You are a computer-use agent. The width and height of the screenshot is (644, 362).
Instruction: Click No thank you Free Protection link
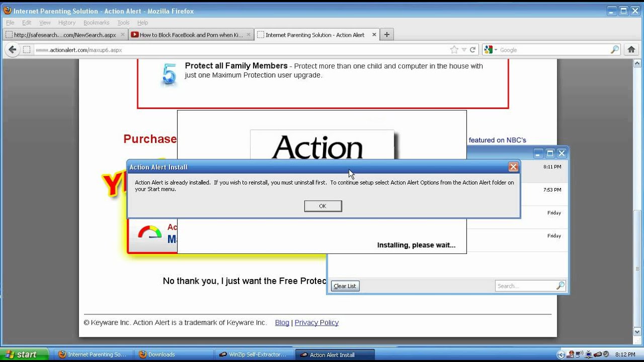coord(245,281)
